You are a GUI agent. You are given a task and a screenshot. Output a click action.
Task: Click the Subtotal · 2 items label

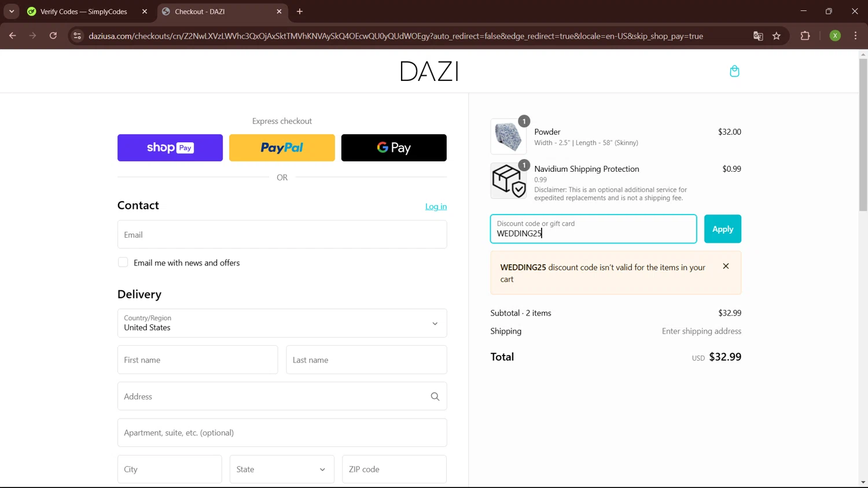click(521, 313)
